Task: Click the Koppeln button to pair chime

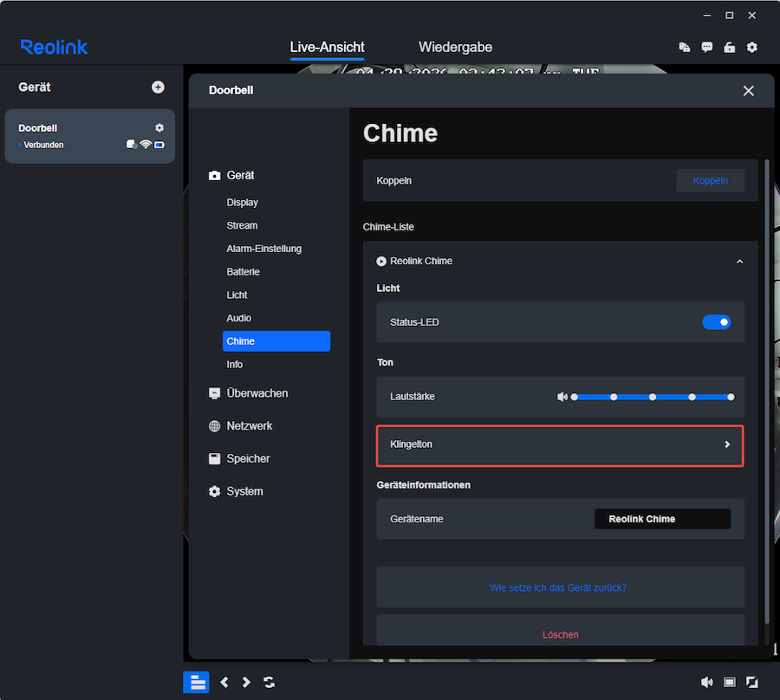Action: coord(710,180)
